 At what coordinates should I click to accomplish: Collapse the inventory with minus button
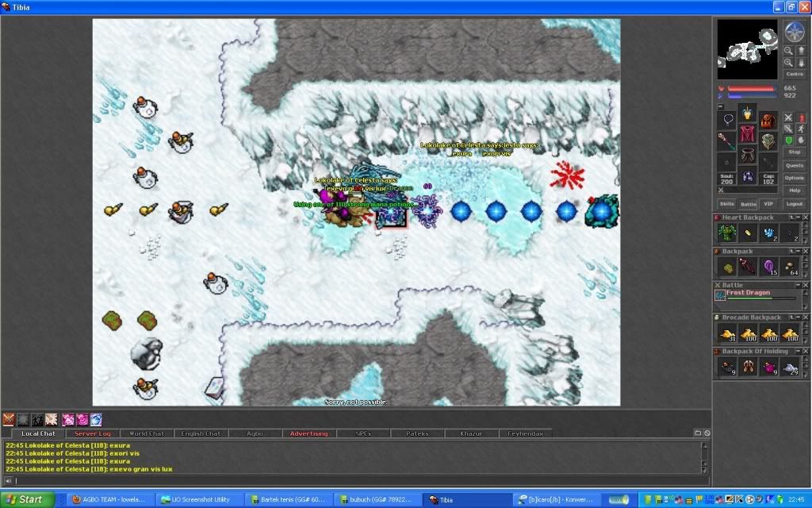[720, 106]
